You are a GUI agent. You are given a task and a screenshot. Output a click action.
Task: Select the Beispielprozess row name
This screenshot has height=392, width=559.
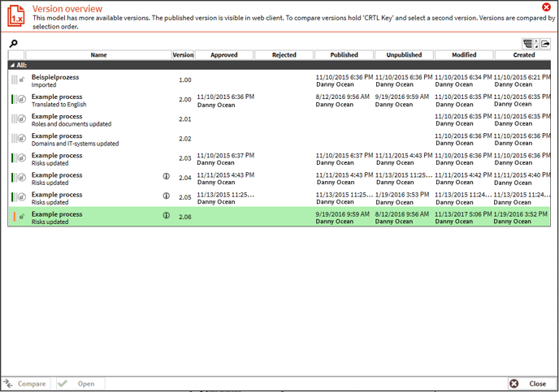point(55,77)
